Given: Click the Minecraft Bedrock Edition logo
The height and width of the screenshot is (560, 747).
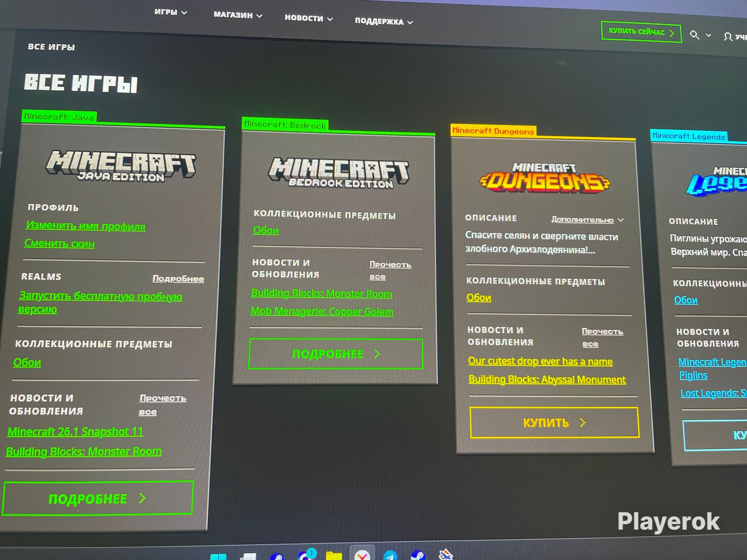Looking at the screenshot, I should coord(339,172).
